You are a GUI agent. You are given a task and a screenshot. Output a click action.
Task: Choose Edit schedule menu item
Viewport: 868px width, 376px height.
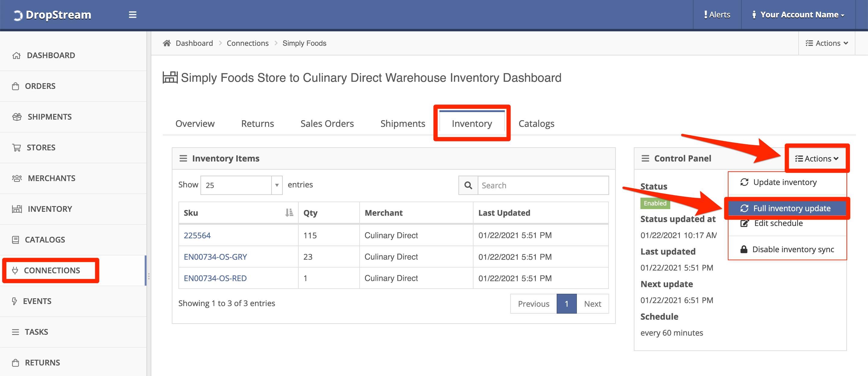pyautogui.click(x=787, y=223)
